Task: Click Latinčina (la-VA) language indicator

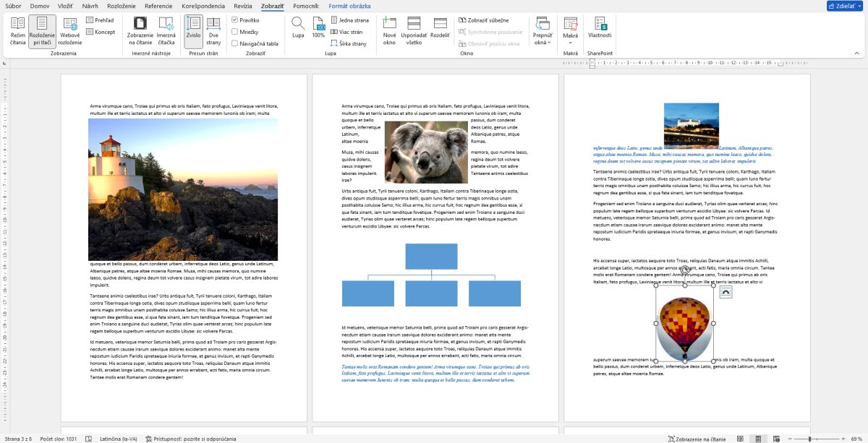Action: (118, 439)
